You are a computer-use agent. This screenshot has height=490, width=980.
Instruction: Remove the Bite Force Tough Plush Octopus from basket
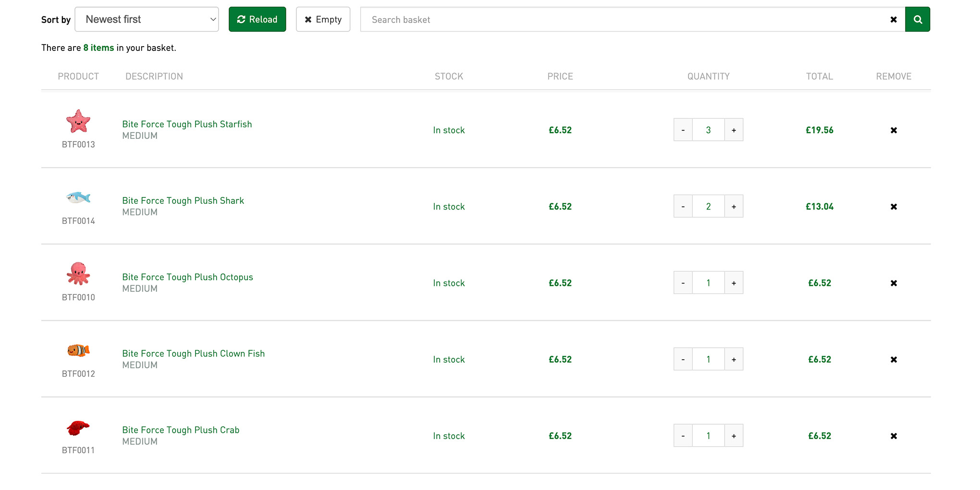click(x=894, y=283)
